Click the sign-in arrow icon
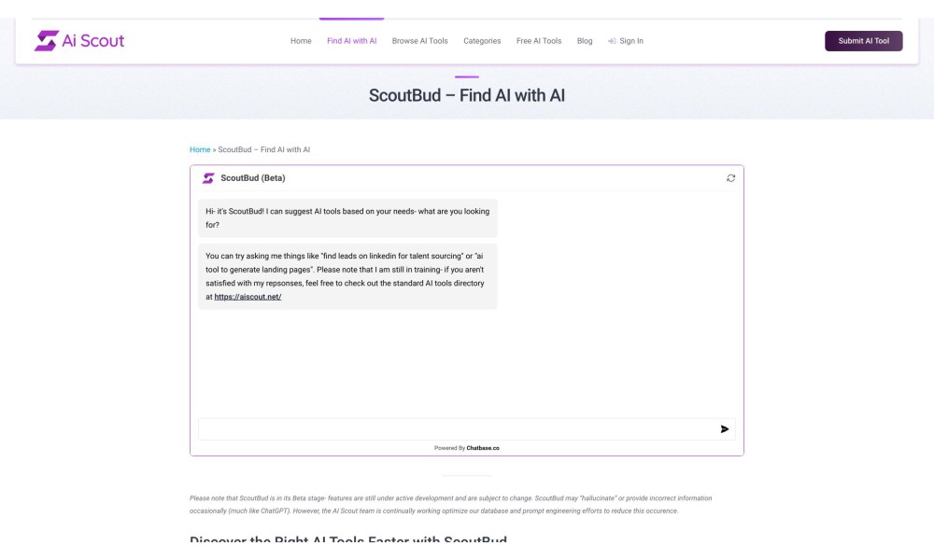This screenshot has height=560, width=934. point(612,41)
